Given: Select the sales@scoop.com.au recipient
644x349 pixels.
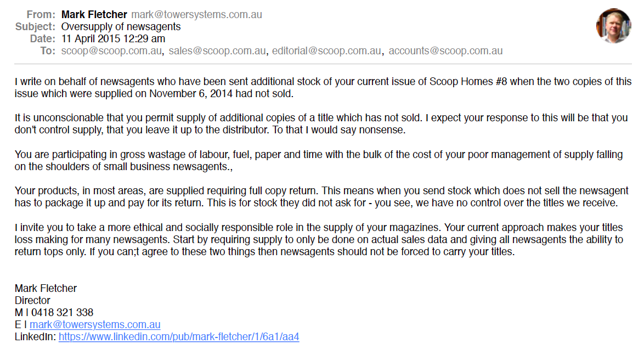Looking at the screenshot, I should [x=217, y=51].
